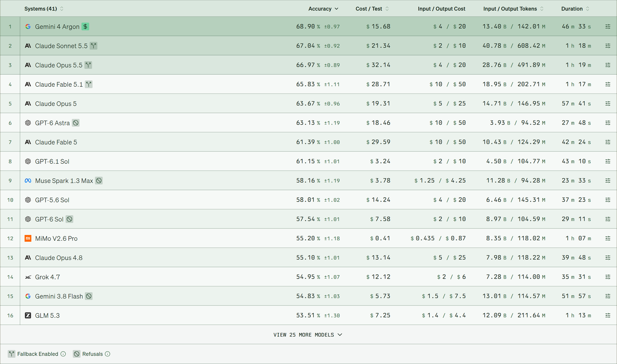This screenshot has height=364, width=617.
Task: Click the Meta logo of Muse Spark row
Action: [x=28, y=181]
